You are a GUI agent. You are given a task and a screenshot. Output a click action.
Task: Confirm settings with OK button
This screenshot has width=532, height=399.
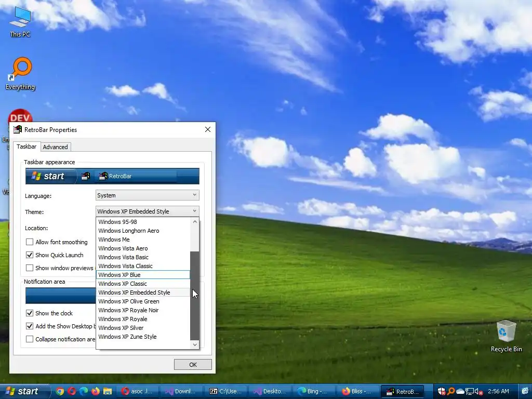(193, 364)
